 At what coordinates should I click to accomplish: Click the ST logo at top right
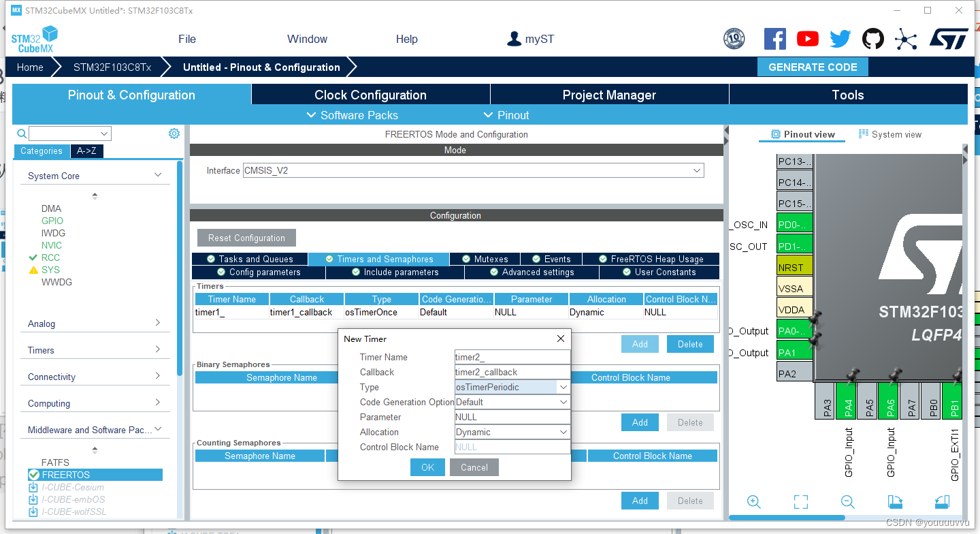pos(949,39)
